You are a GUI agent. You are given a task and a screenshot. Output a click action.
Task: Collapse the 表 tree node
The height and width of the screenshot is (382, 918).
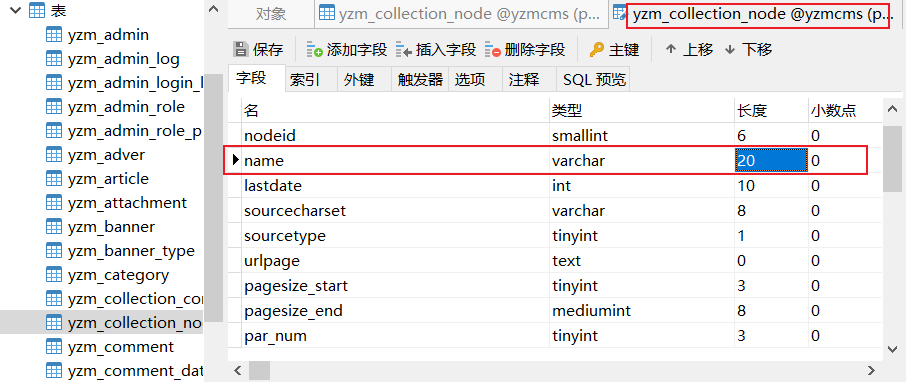[x=16, y=10]
